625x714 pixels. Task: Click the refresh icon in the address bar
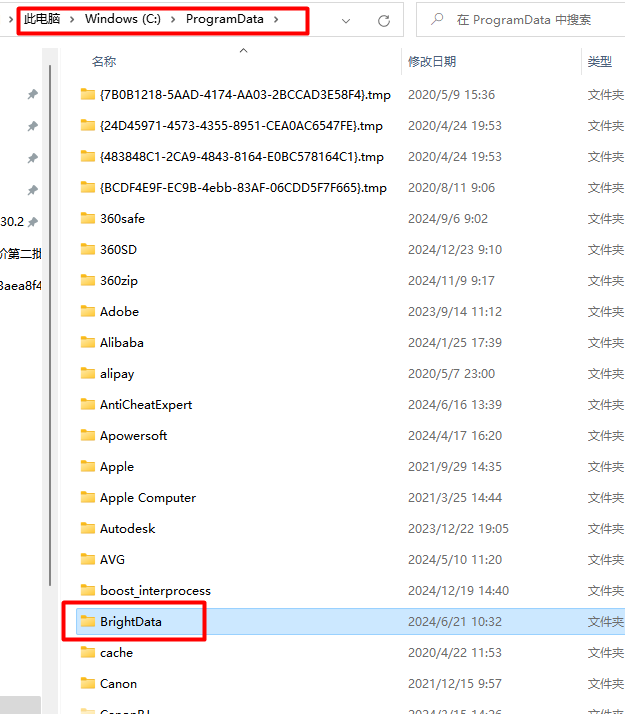click(384, 20)
